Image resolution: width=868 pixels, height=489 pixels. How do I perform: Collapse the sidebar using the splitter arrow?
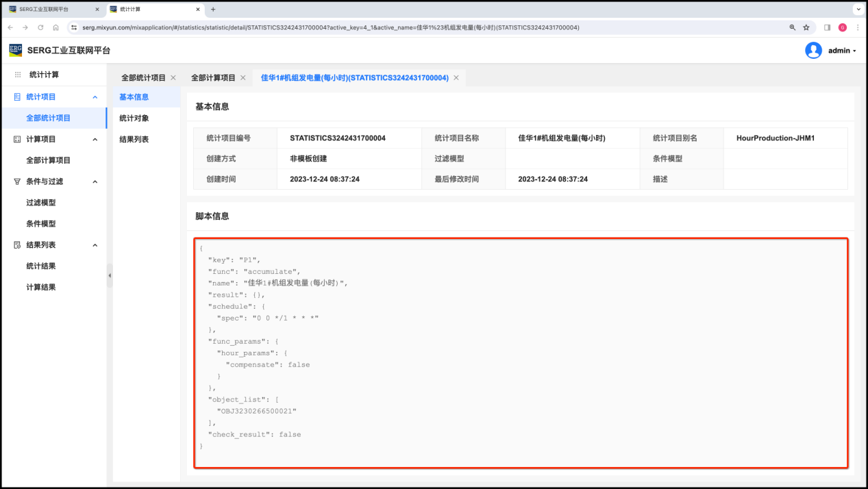click(110, 275)
